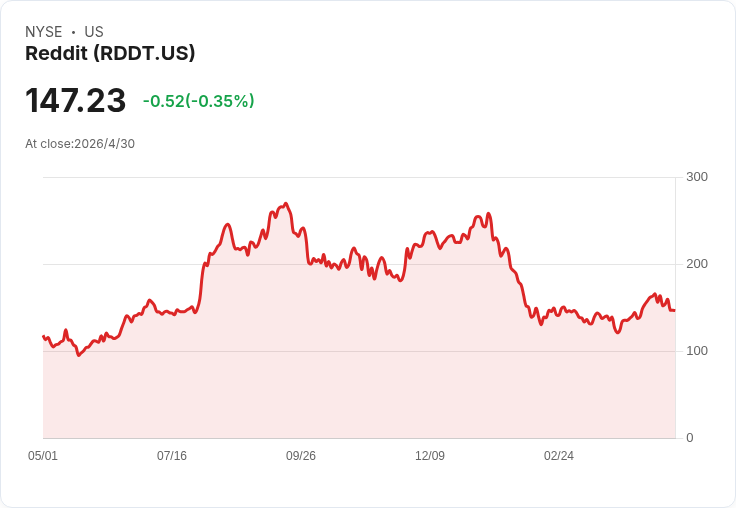The width and height of the screenshot is (736, 508).
Task: Click the NYSE exchange label
Action: [44, 32]
